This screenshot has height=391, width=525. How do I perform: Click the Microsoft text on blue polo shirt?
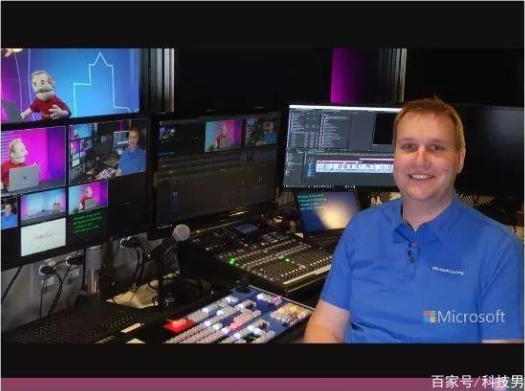coord(447,271)
